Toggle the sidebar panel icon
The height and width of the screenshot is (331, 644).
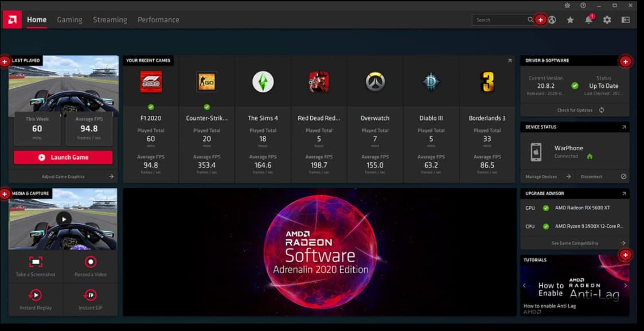[x=626, y=20]
